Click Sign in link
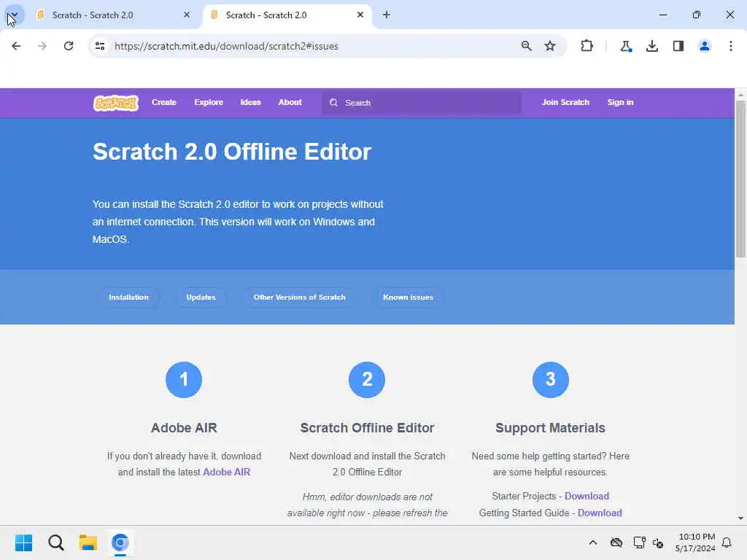 click(620, 102)
